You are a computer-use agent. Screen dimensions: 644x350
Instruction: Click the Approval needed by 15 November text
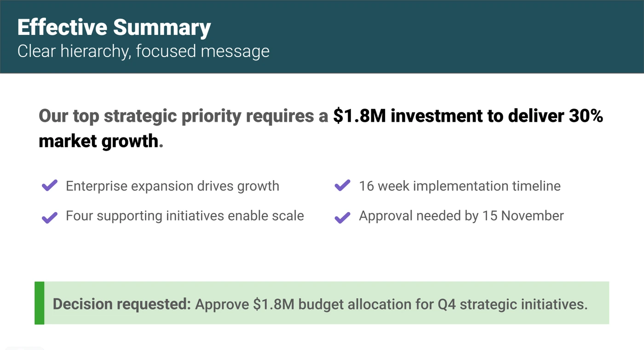point(461,216)
